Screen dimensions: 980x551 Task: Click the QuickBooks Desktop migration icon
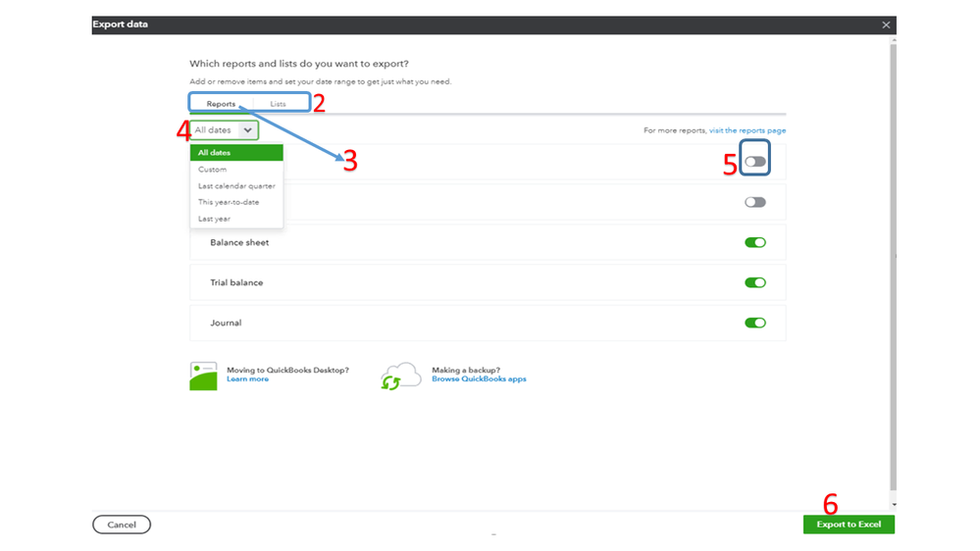point(203,376)
